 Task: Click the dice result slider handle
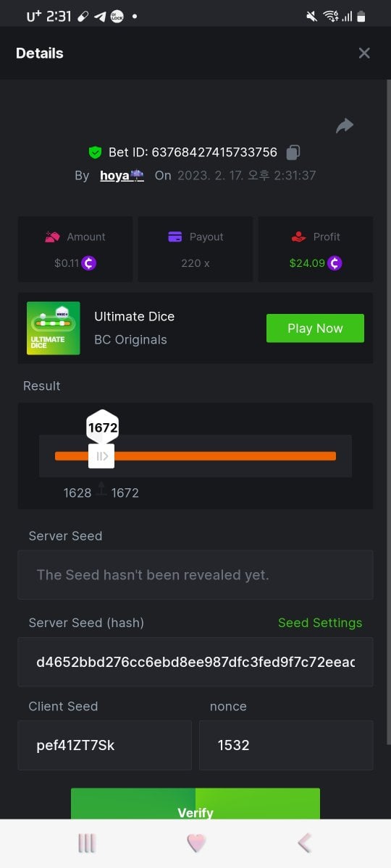(x=102, y=456)
